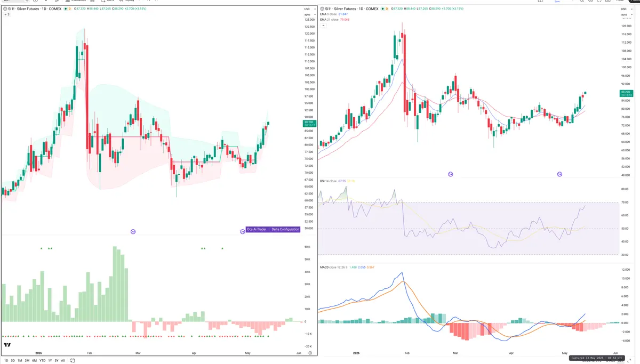
Task: Expand the collapsed indicators legend showing 3
Action: coord(7,14)
